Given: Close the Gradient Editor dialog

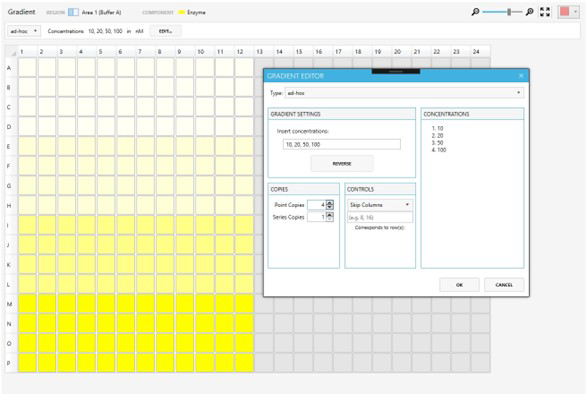Looking at the screenshot, I should pos(521,76).
